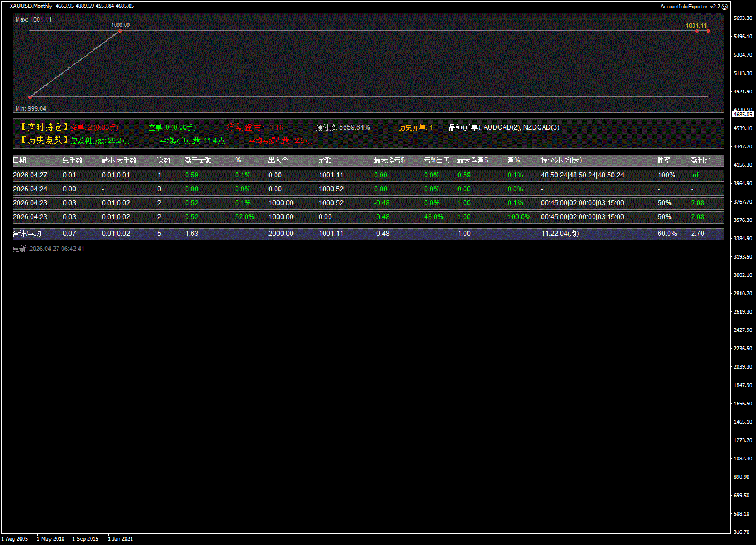756x545 pixels.
Task: Select the red point labeled 1000.00
Action: 120,31
